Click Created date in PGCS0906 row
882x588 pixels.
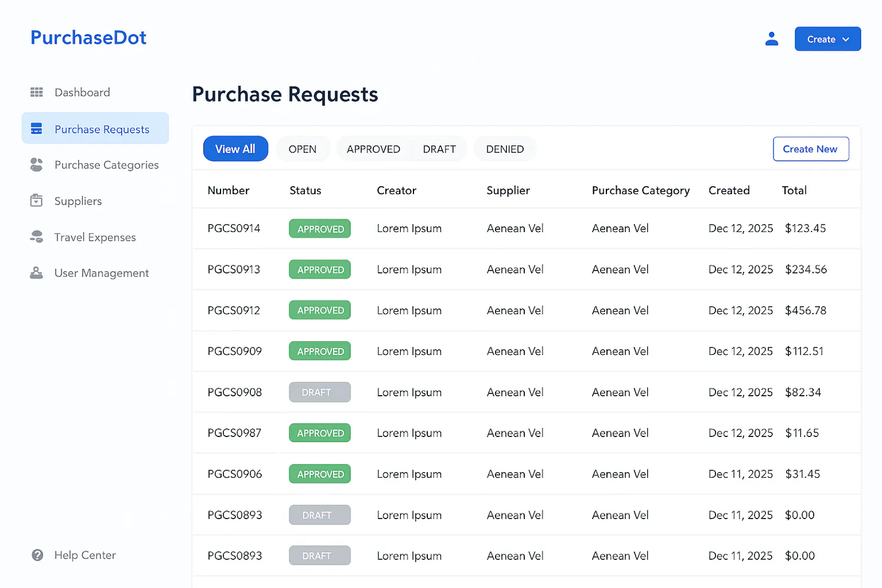coord(741,473)
